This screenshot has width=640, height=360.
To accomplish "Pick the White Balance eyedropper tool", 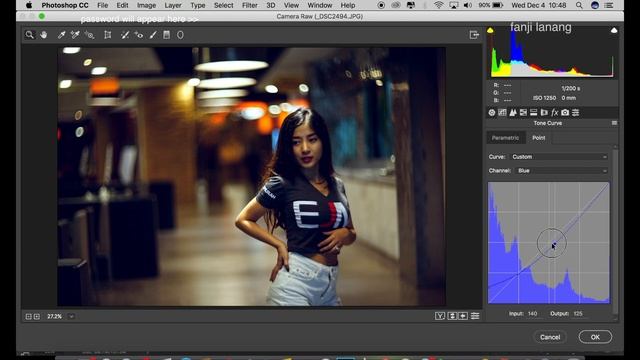I will pyautogui.click(x=61, y=35).
